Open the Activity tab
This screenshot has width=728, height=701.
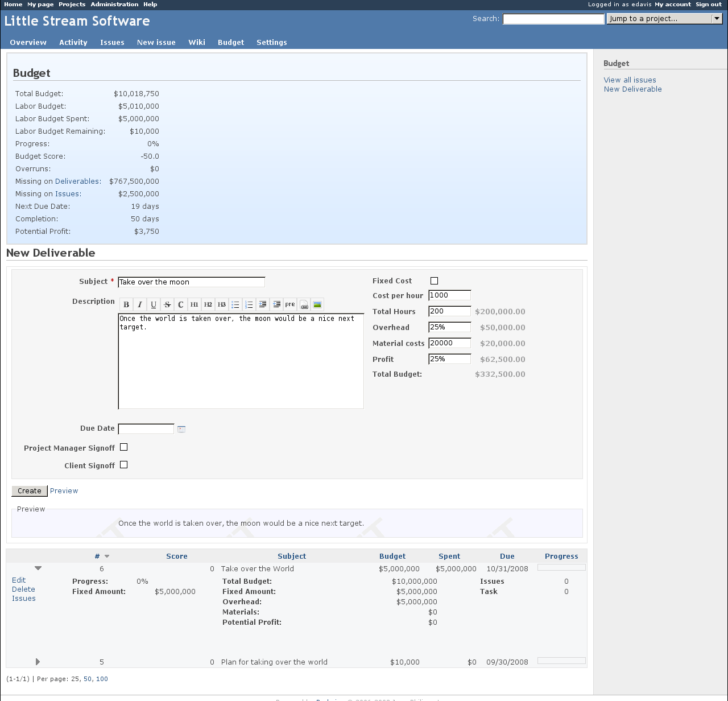point(73,43)
